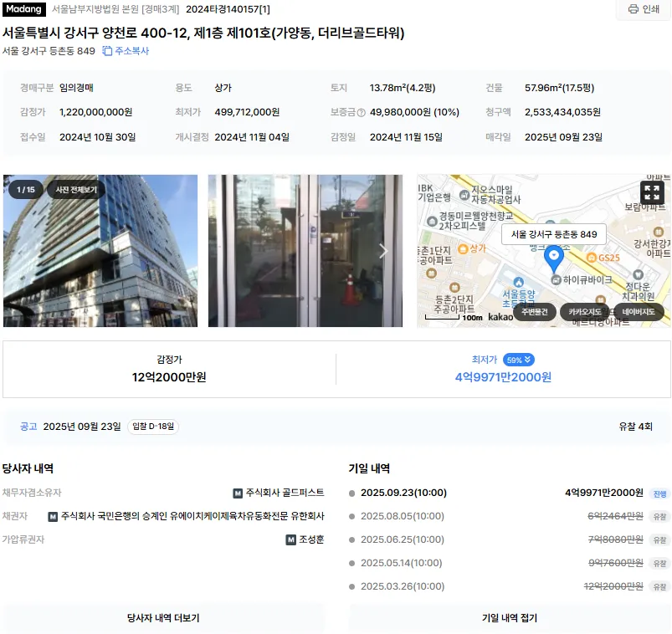Click the M icon beside 주식회사 국민은행 creditor
Screen dimensions: 672x634
point(53,517)
